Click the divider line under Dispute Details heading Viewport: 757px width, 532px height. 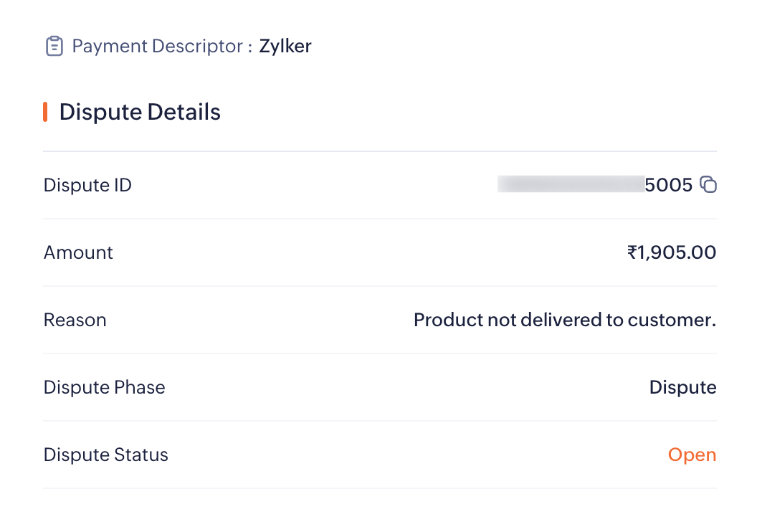tap(380, 151)
